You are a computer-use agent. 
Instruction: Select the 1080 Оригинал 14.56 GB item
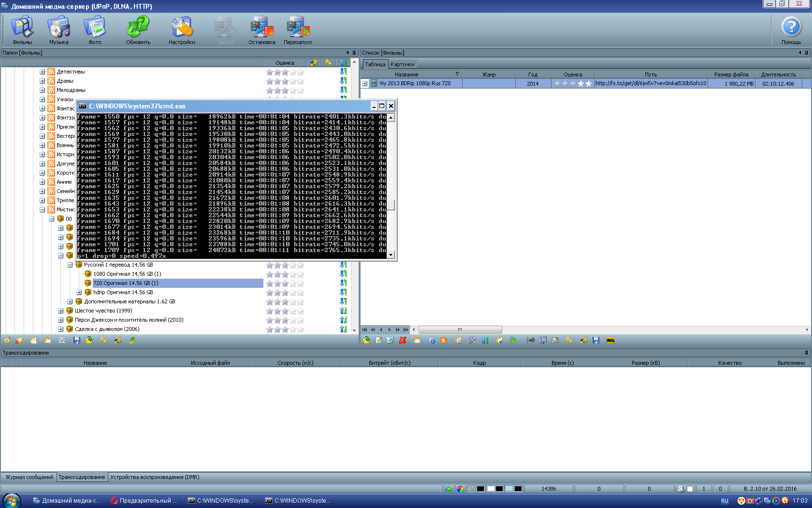(127, 274)
